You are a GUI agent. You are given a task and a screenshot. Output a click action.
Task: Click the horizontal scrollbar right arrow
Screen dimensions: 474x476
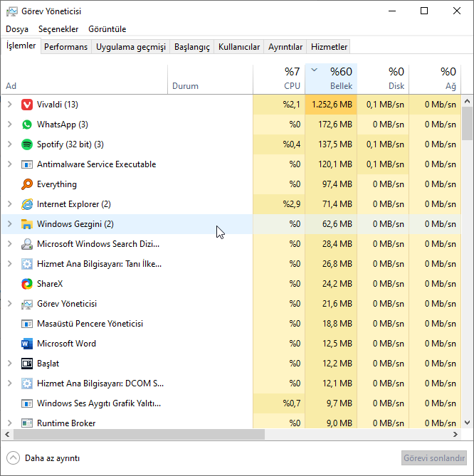point(456,434)
